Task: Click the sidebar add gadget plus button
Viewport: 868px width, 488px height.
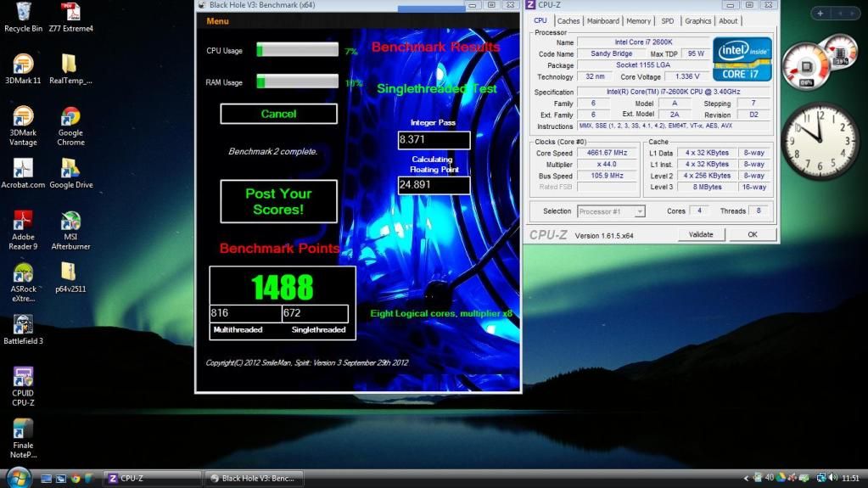Action: coord(820,14)
